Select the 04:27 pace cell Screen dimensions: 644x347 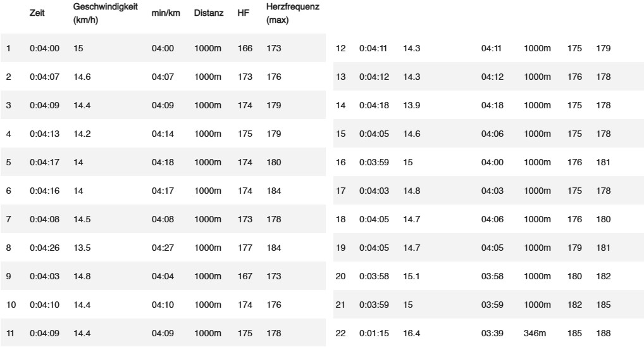pyautogui.click(x=163, y=248)
